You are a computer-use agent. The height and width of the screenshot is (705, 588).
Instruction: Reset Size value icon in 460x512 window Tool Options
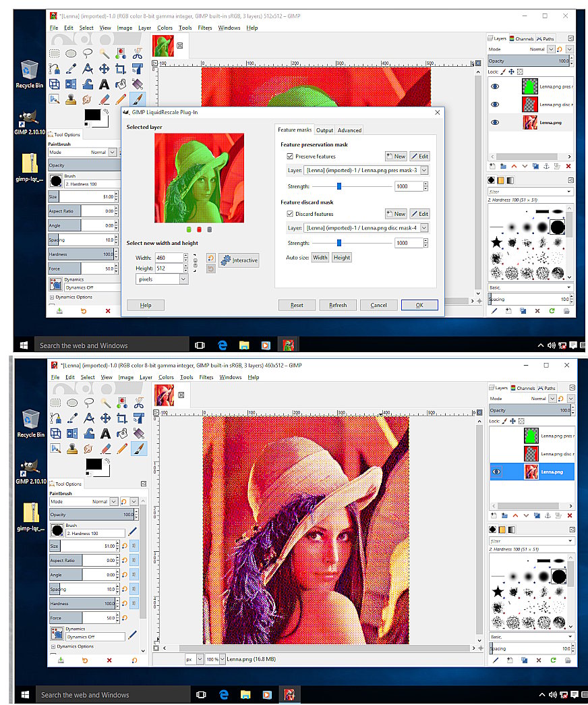(x=125, y=546)
